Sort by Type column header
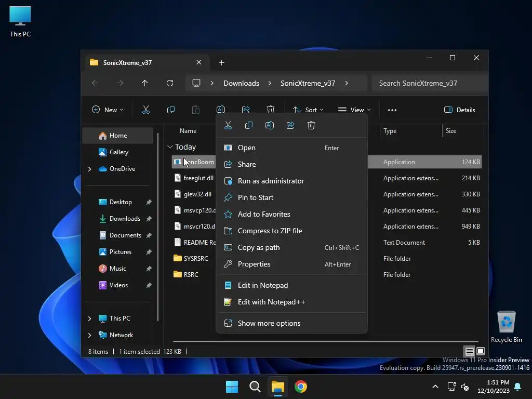 [411, 131]
